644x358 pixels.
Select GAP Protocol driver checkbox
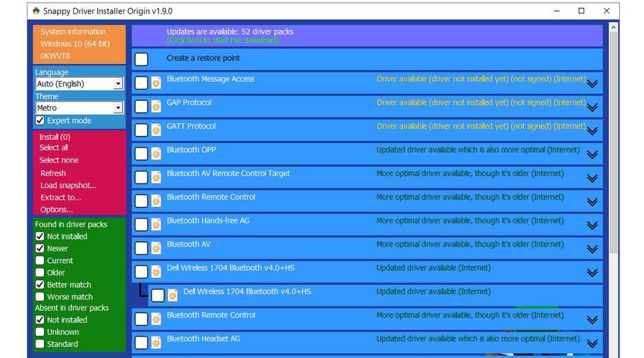[141, 107]
